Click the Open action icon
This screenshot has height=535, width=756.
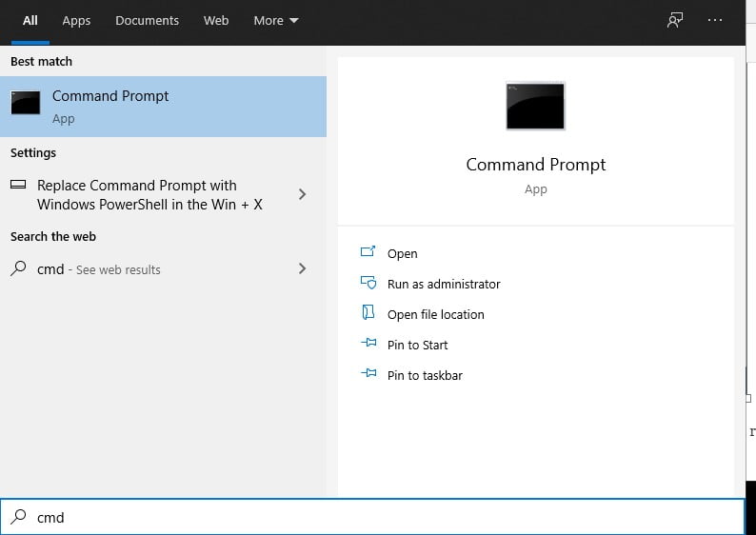click(x=368, y=251)
